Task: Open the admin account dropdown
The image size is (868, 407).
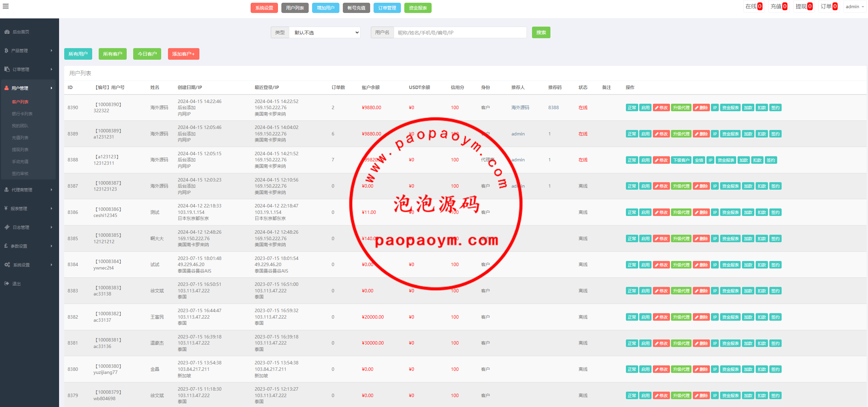Action: 855,6
